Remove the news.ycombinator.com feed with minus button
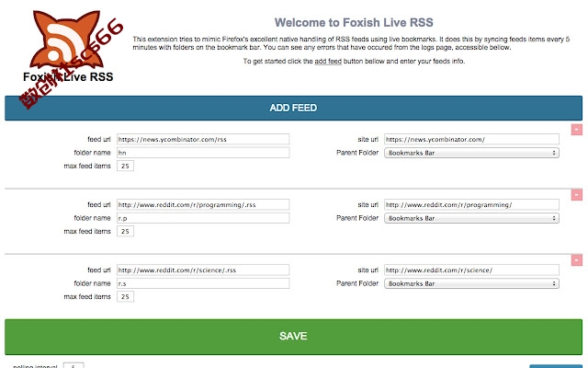The image size is (588, 368). [x=577, y=130]
